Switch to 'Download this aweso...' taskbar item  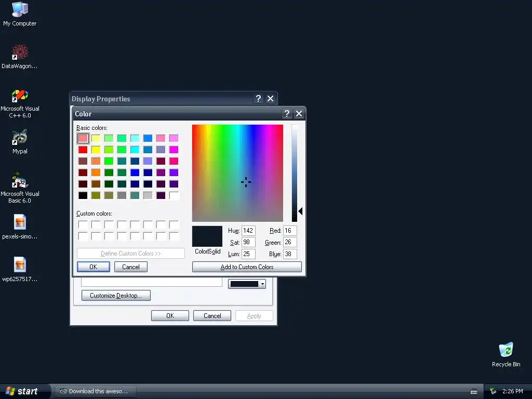(96, 391)
